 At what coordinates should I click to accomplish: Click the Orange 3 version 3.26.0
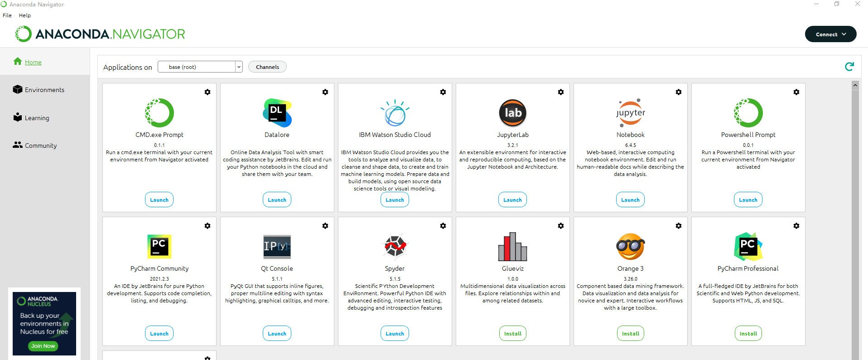631,279
